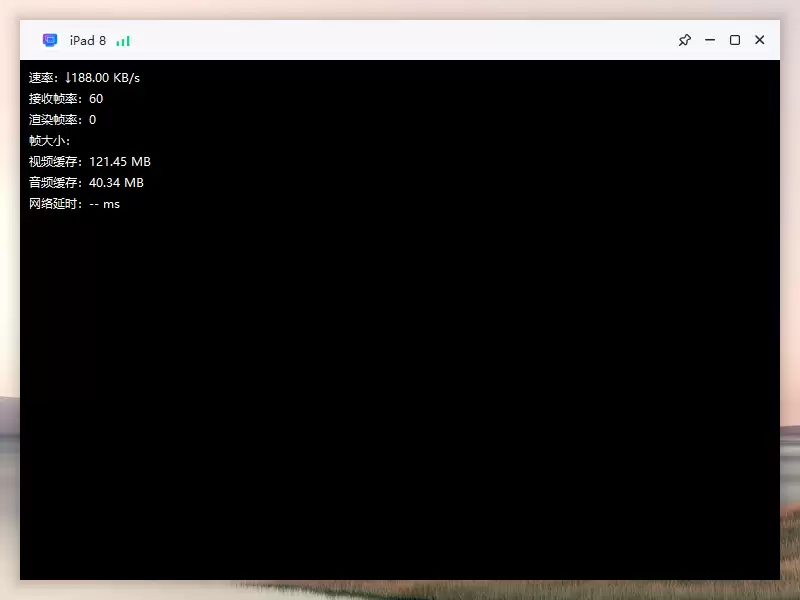800x600 pixels.
Task: Pin the iPad 8 window on top
Action: coord(684,40)
